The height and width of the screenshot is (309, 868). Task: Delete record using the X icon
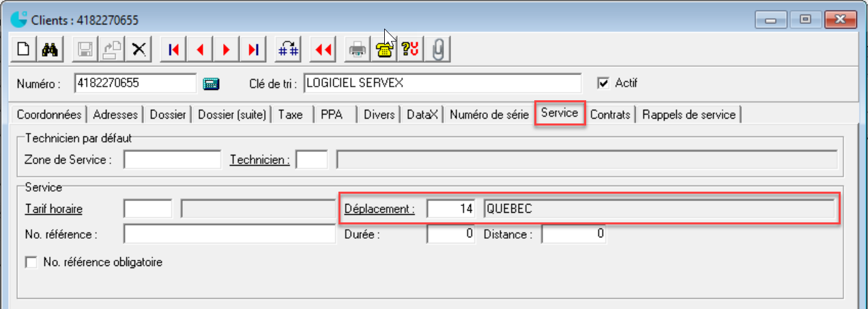pyautogui.click(x=139, y=49)
